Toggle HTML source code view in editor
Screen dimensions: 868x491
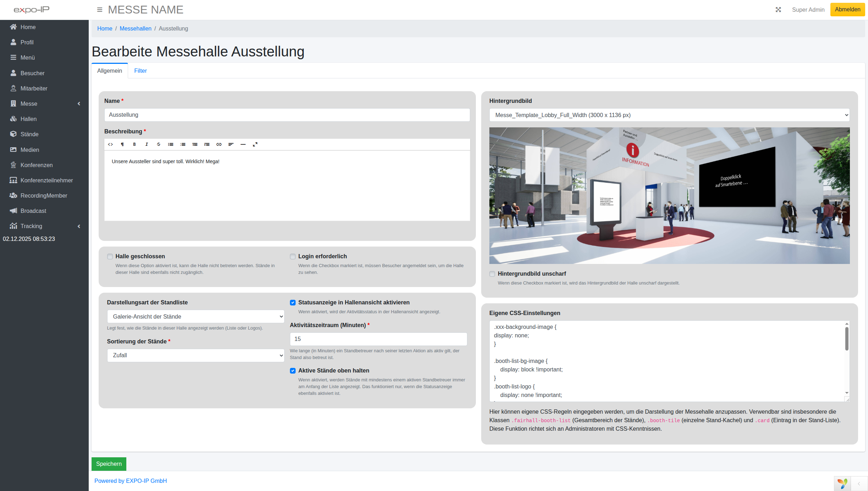[110, 144]
